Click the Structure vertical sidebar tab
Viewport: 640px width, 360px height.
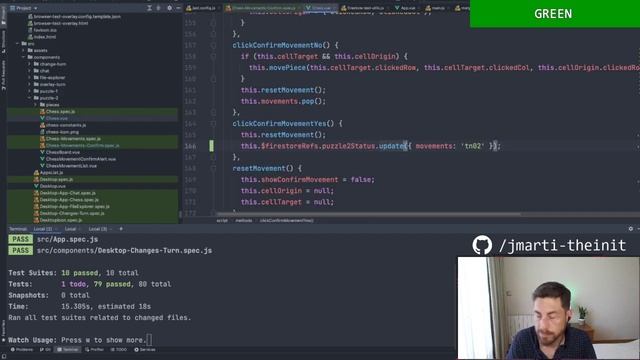pos(3,41)
